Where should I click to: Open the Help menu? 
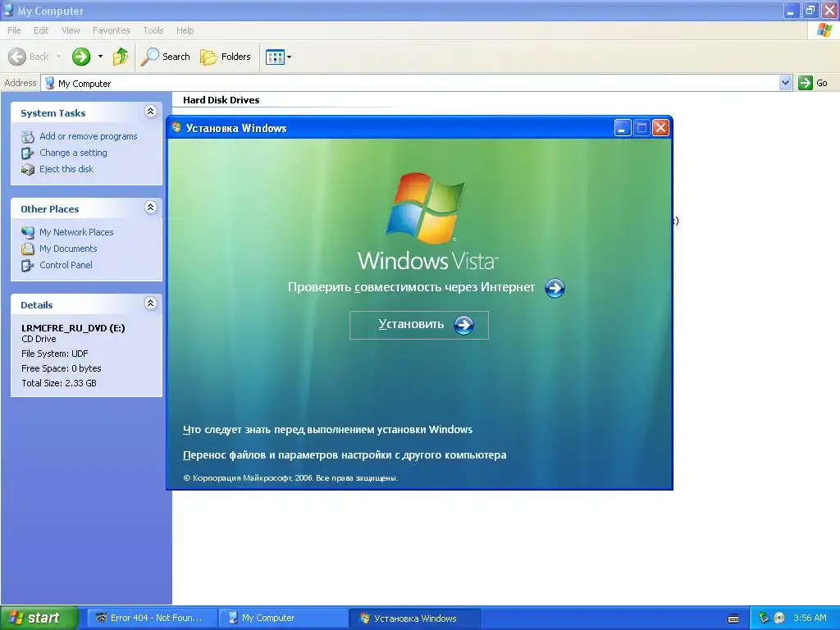click(x=185, y=30)
